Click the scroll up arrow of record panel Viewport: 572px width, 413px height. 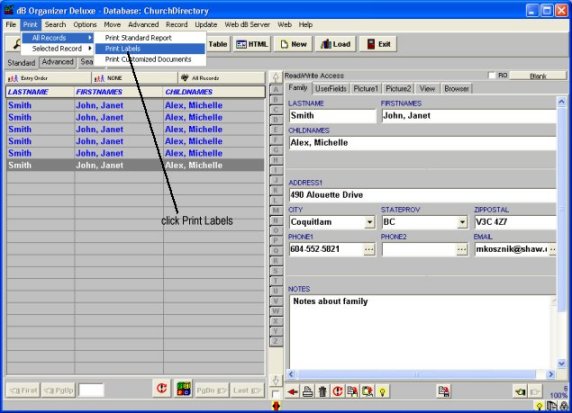pos(561,101)
